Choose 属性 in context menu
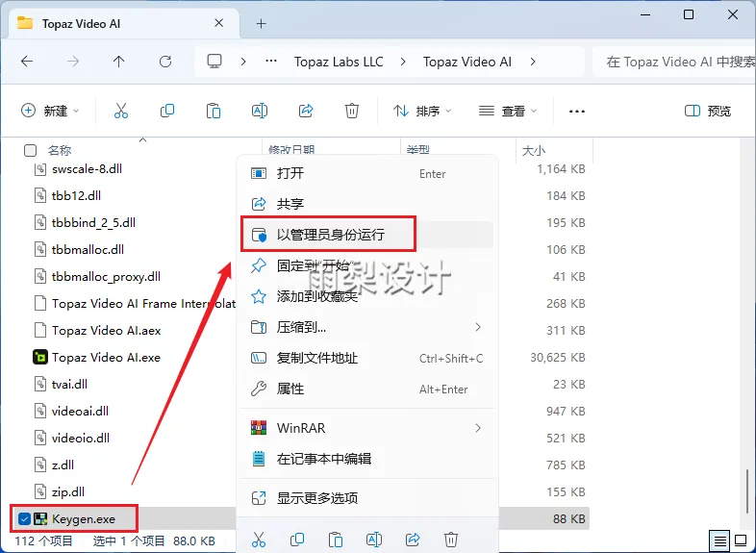The image size is (756, 553). [x=366, y=390]
